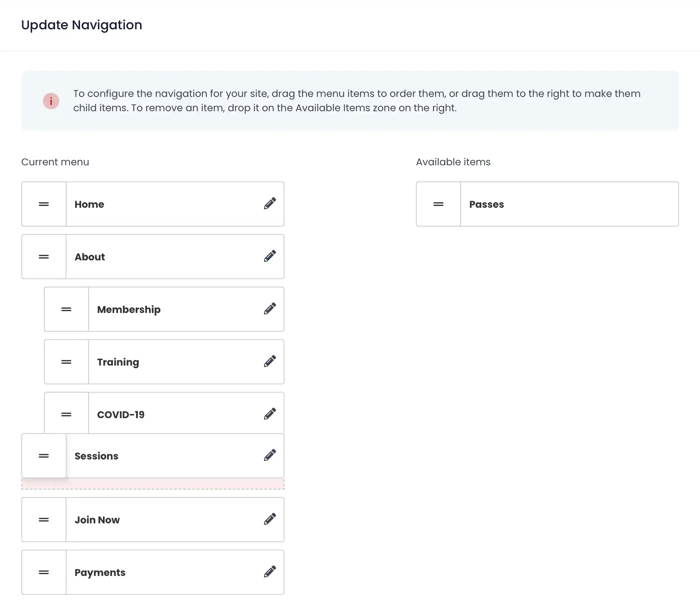Edit the COVID-19 menu entry
This screenshot has width=700, height=609.
pos(270,414)
